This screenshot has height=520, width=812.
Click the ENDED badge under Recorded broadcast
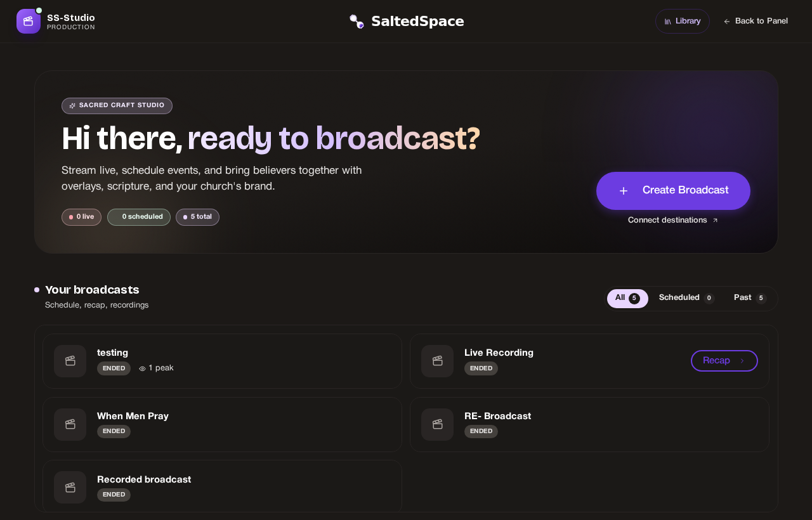click(114, 495)
